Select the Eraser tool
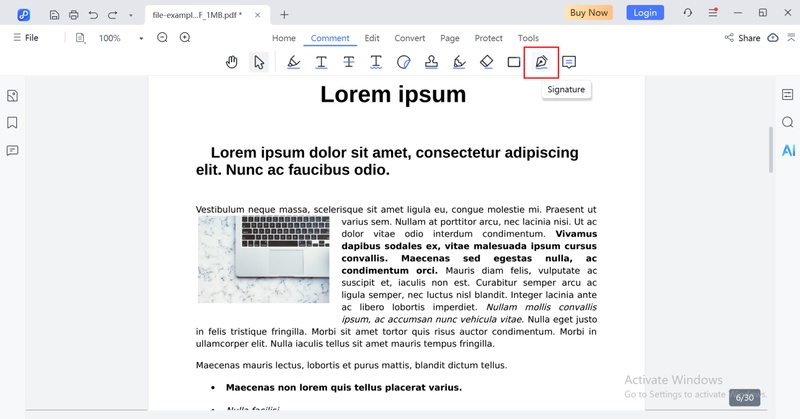 pyautogui.click(x=486, y=62)
